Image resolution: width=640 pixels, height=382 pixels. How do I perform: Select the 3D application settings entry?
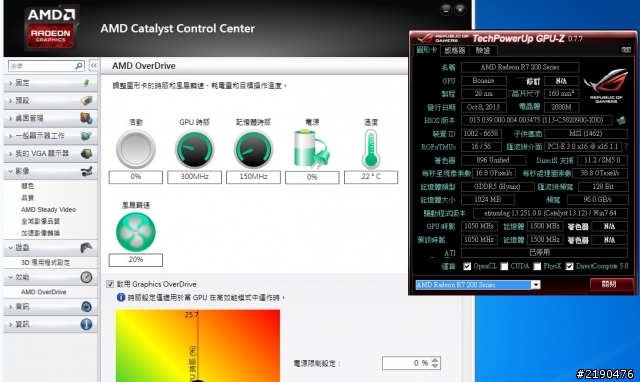point(45,262)
